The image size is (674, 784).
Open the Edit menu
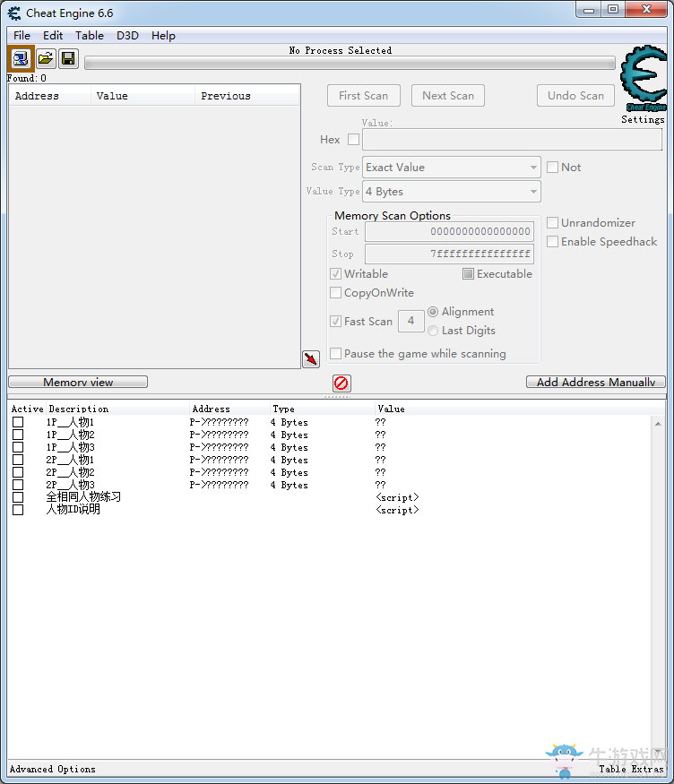(53, 36)
